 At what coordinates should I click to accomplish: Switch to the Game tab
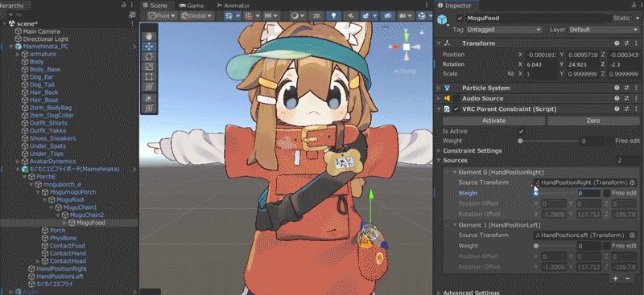point(192,6)
